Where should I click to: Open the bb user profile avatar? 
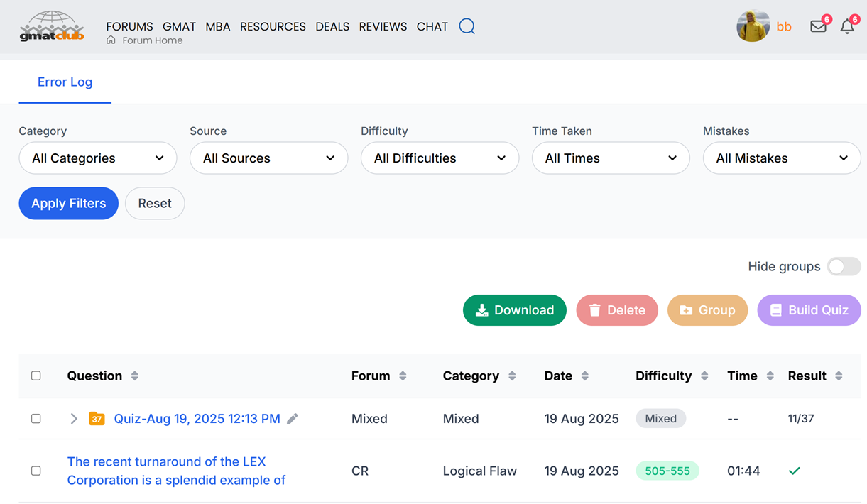point(753,26)
